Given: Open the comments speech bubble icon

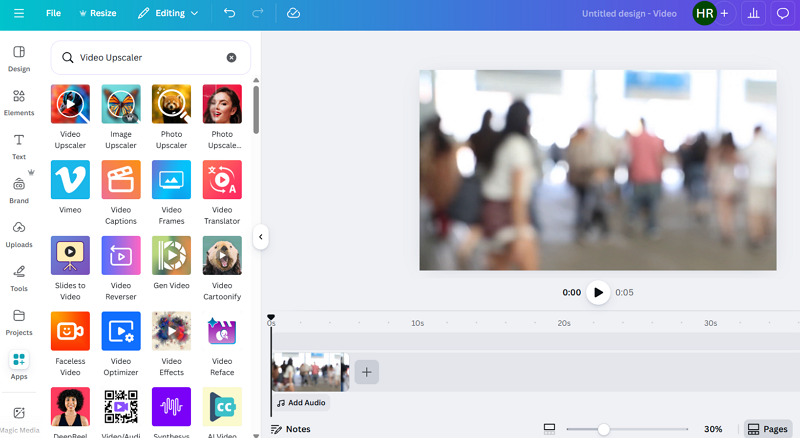Looking at the screenshot, I should [x=783, y=14].
